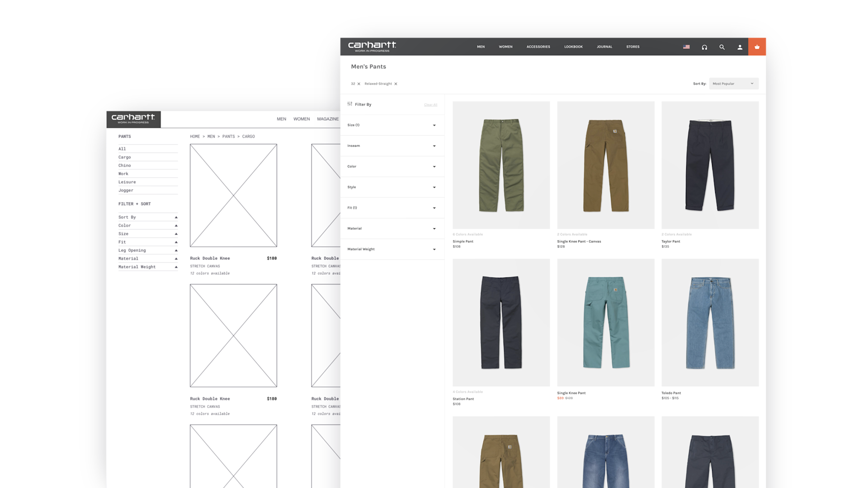Remove the Relaxed-Straight filter tag
868x488 pixels.
pyautogui.click(x=396, y=84)
